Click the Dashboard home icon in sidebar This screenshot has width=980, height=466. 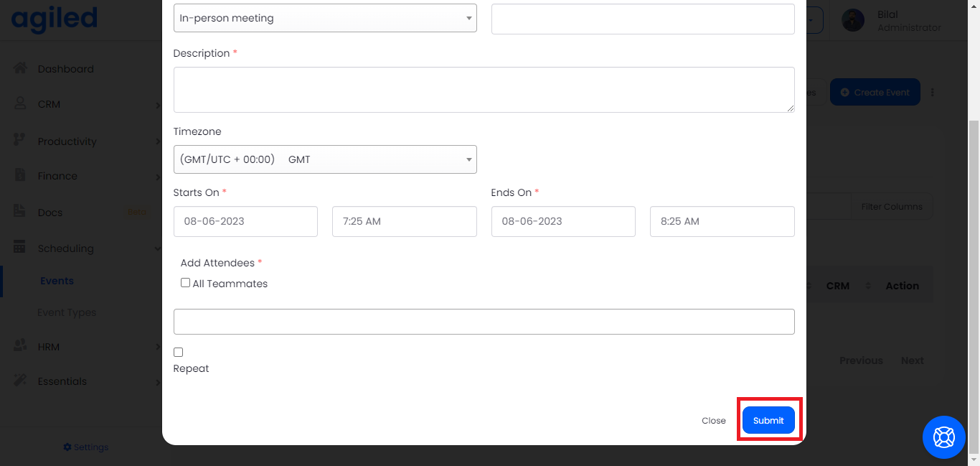[20, 68]
